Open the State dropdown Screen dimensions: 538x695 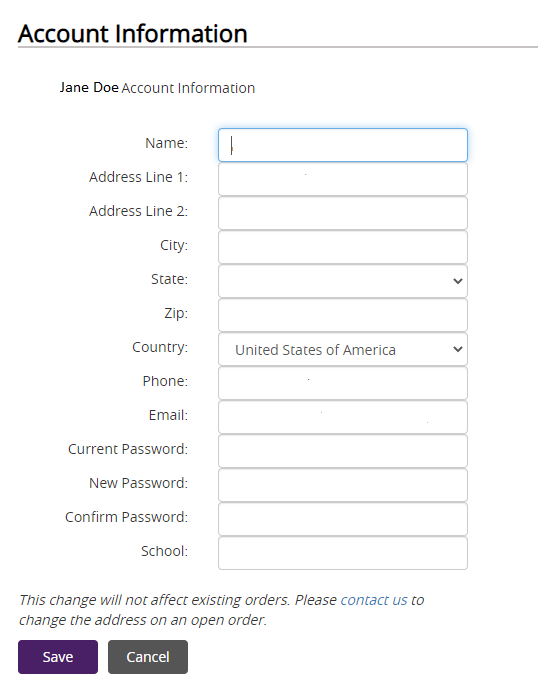click(x=343, y=281)
